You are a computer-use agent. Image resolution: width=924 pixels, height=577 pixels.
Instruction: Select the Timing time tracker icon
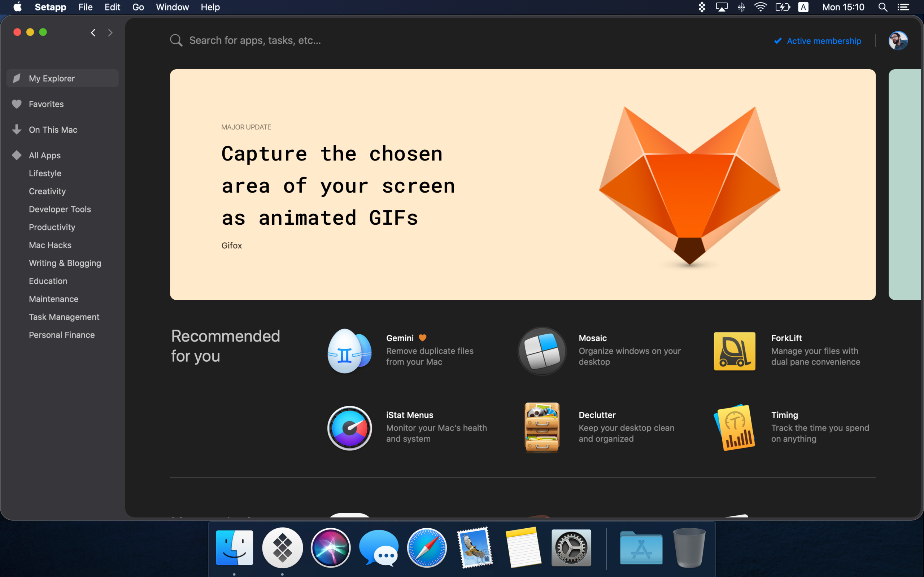[735, 427]
